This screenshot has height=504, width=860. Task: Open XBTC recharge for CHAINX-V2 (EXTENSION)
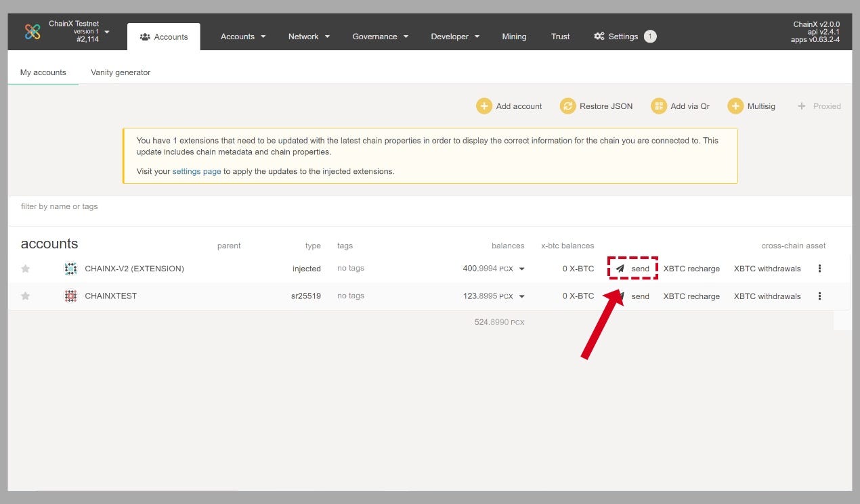(691, 269)
